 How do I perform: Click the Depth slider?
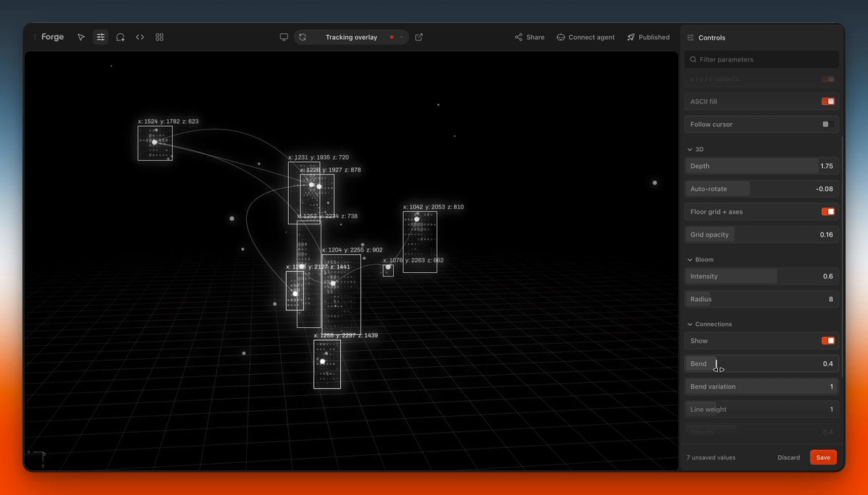tap(762, 166)
